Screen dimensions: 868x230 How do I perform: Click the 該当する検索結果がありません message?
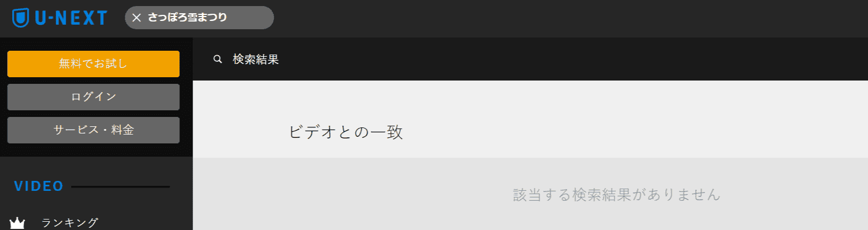[617, 194]
